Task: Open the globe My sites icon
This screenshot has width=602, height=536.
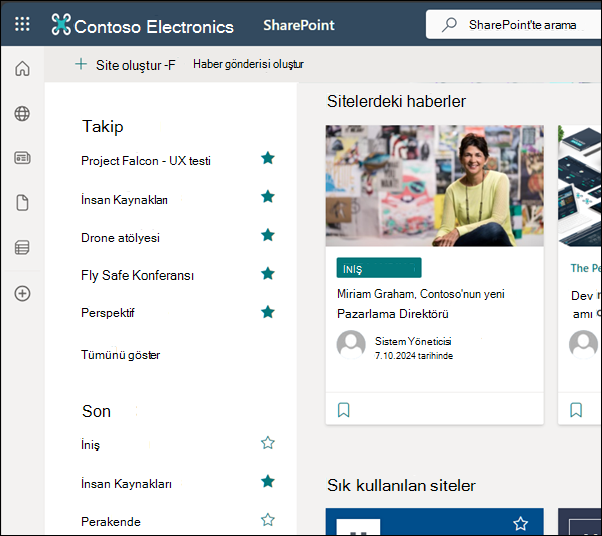Action: tap(22, 114)
